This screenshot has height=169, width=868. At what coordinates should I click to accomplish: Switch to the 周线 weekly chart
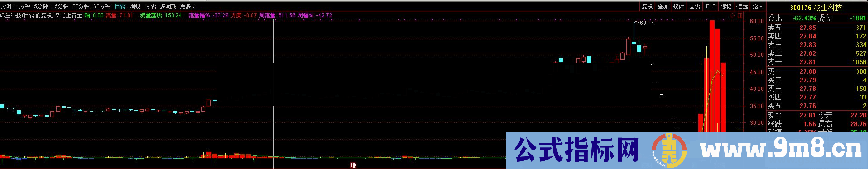click(135, 6)
